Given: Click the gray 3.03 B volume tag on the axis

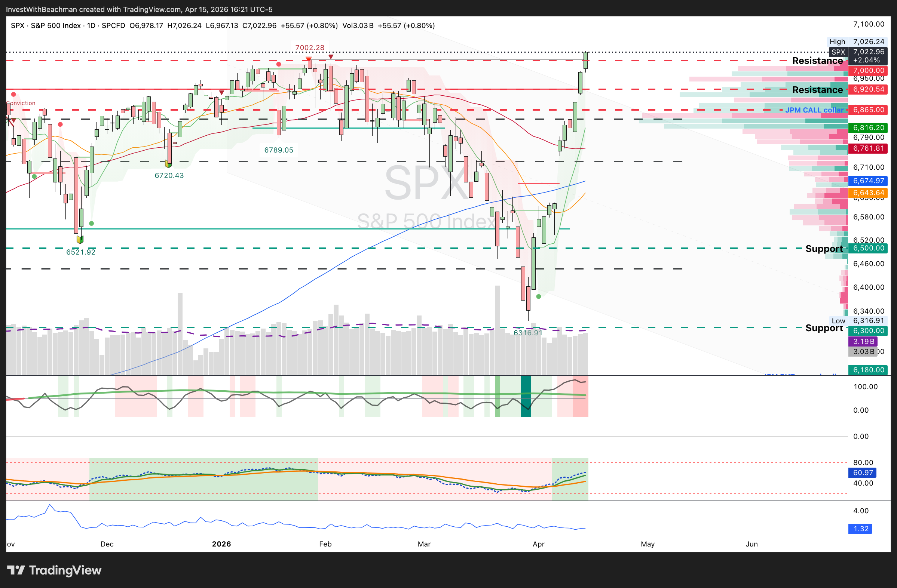Looking at the screenshot, I should 863,351.
